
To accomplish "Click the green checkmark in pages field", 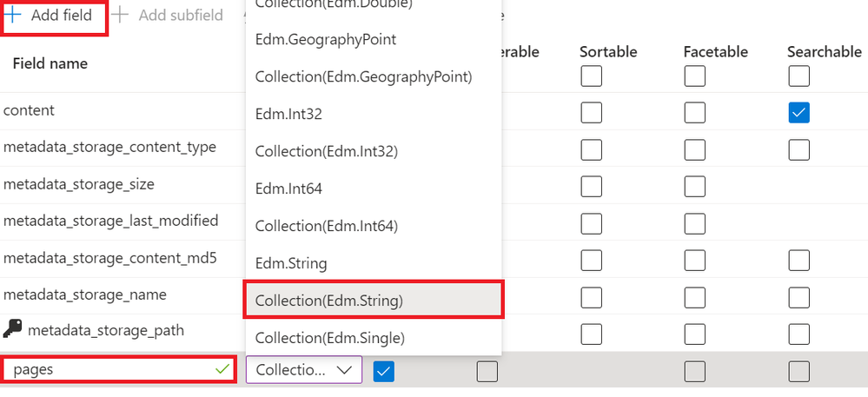I will point(221,369).
